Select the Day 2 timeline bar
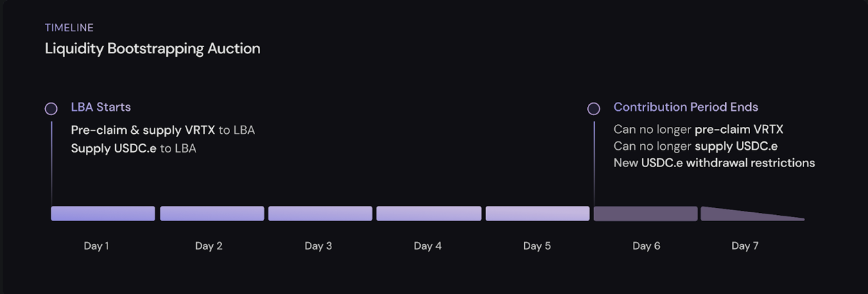Image resolution: width=868 pixels, height=294 pixels. [x=212, y=214]
